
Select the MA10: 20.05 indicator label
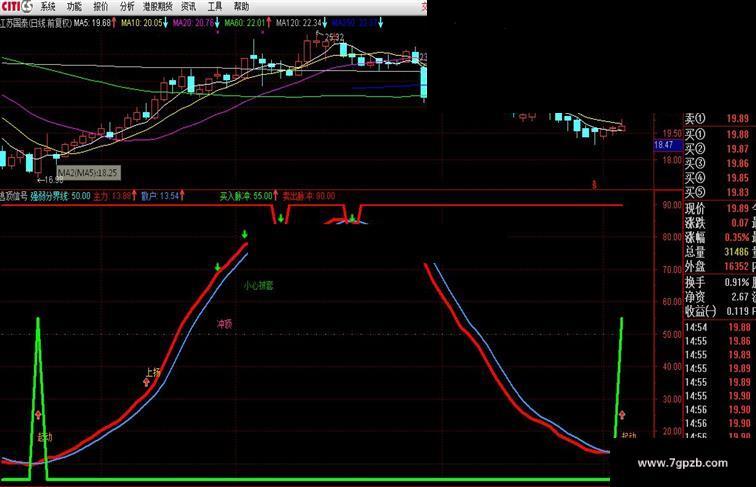tap(141, 23)
